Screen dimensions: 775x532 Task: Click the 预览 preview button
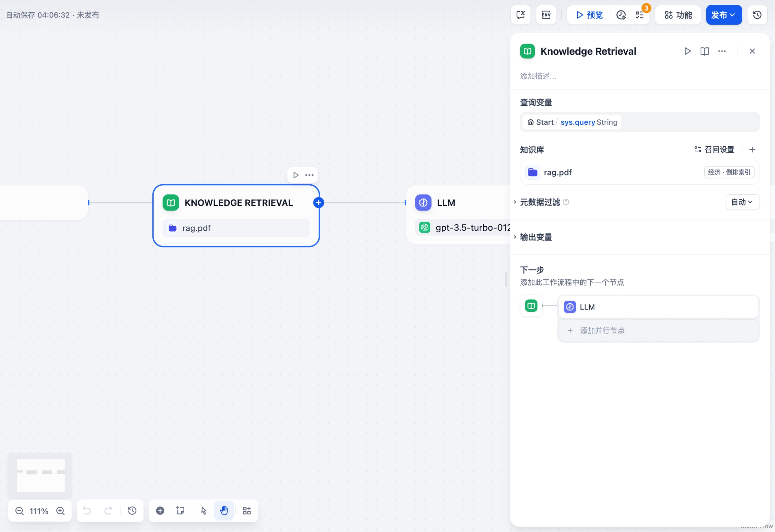(x=589, y=15)
